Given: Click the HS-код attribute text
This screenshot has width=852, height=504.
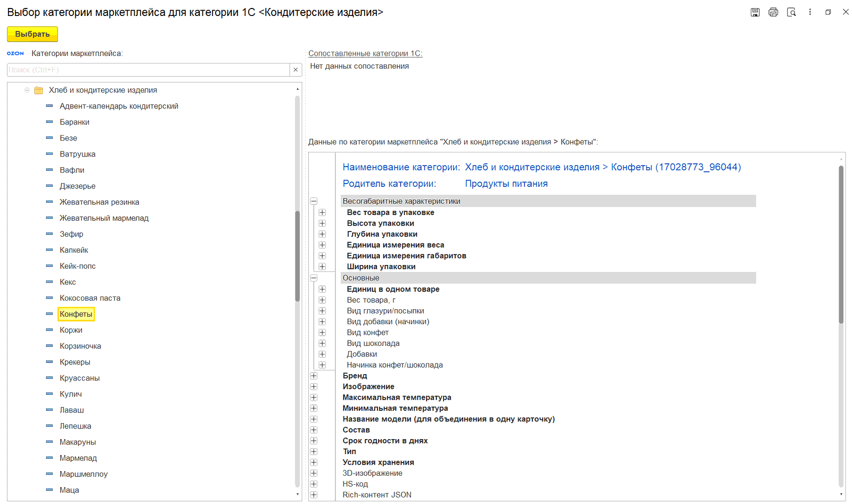Looking at the screenshot, I should point(355,484).
